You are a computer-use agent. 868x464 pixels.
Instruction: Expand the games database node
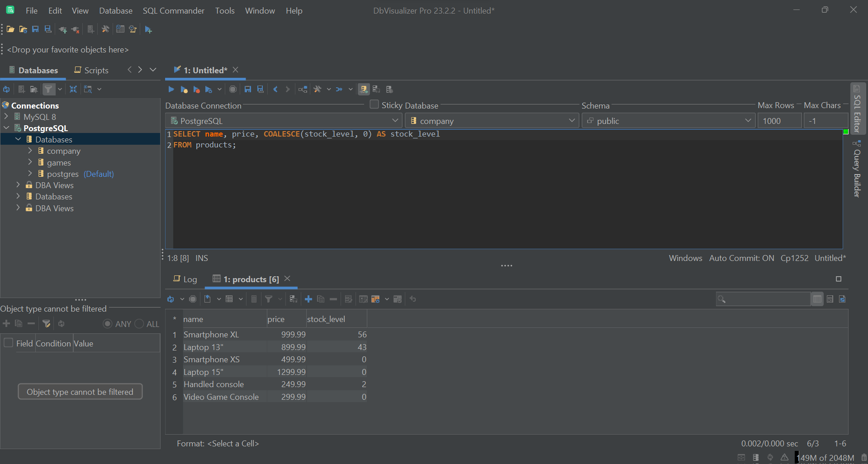[x=30, y=162]
